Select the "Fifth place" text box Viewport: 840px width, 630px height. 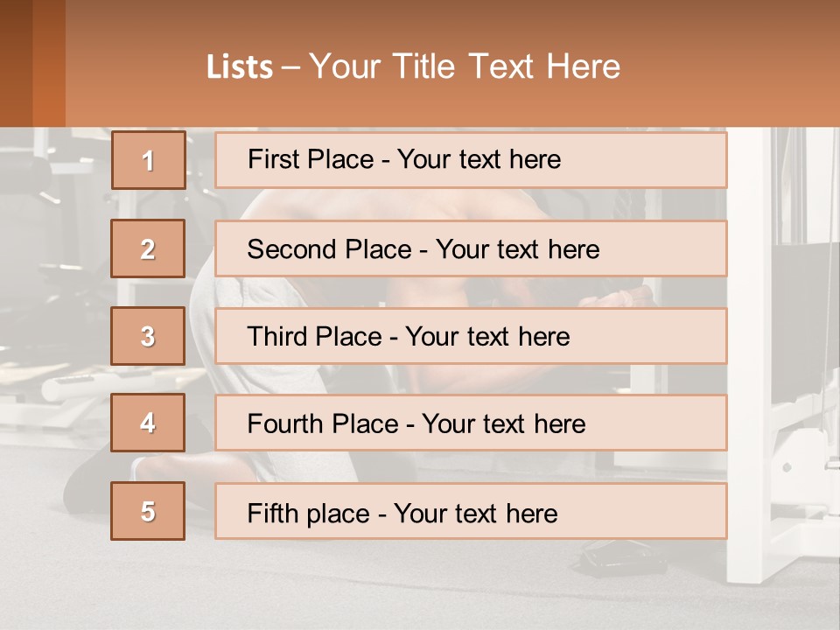click(x=471, y=512)
